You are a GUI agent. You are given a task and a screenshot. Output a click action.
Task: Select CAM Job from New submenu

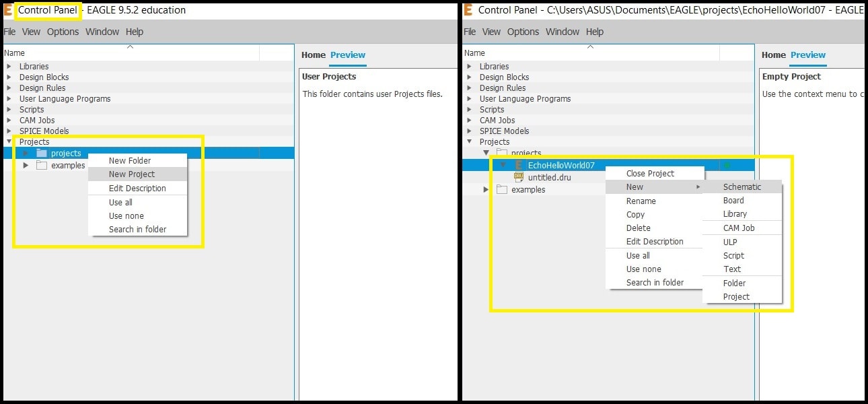[x=742, y=228]
